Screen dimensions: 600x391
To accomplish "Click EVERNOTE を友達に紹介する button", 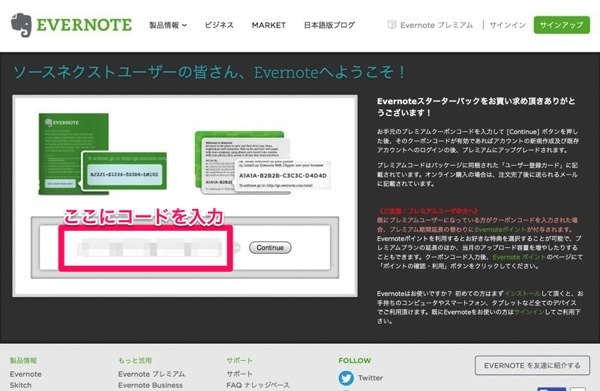I will (532, 366).
